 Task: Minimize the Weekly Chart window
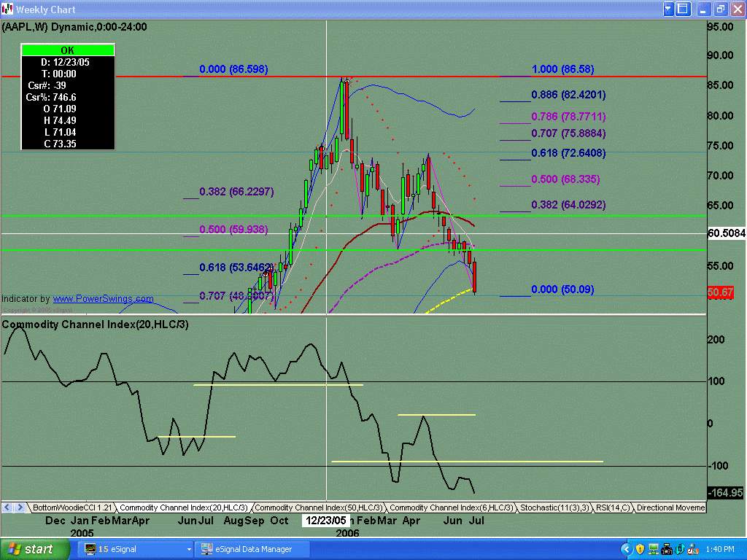[703, 9]
